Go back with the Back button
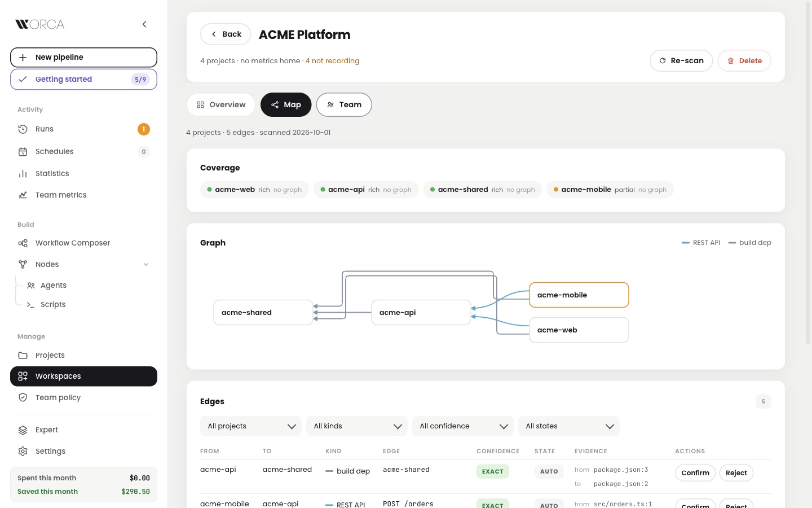Screen dimensions: 812x508 [x=226, y=34]
